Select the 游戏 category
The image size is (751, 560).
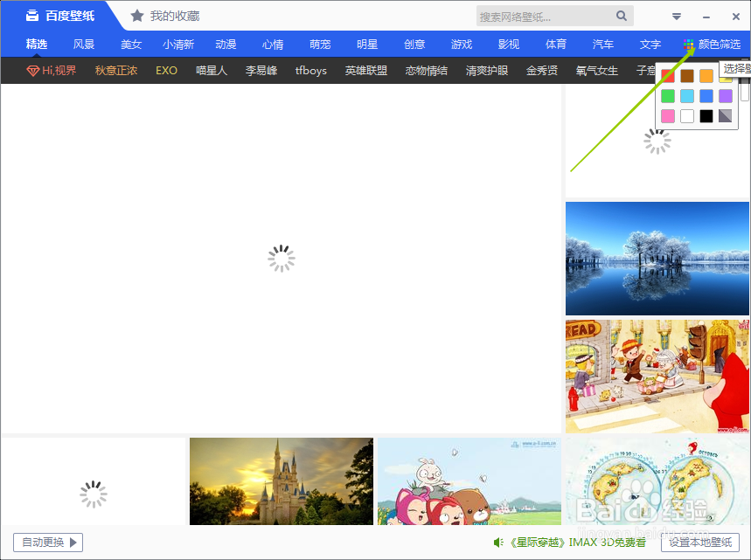462,45
